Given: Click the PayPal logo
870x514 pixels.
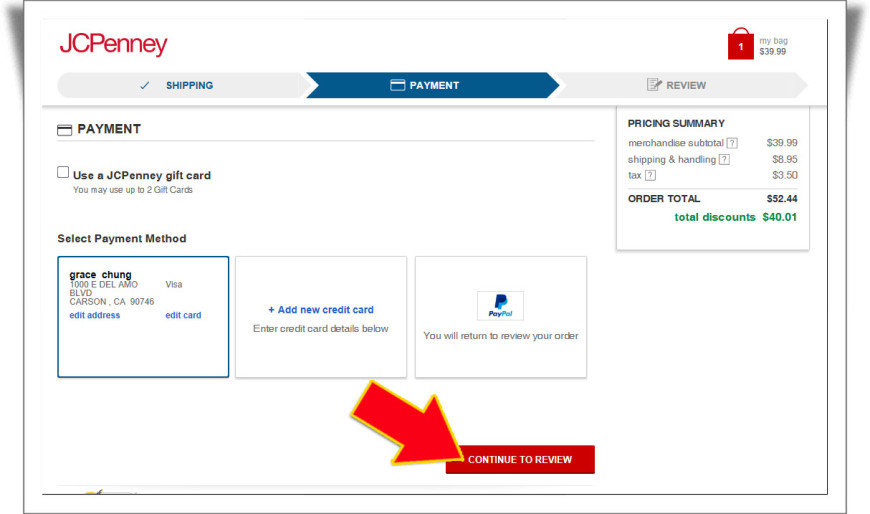Looking at the screenshot, I should pyautogui.click(x=500, y=306).
